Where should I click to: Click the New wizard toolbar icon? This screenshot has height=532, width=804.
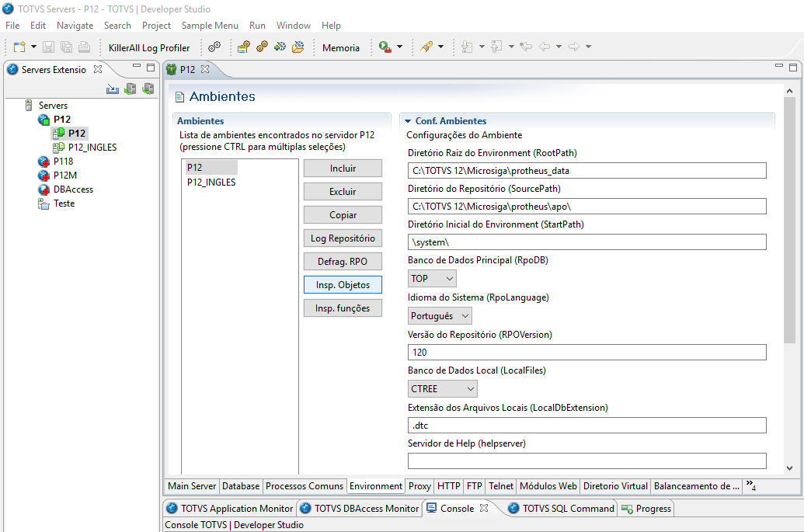coord(19,47)
